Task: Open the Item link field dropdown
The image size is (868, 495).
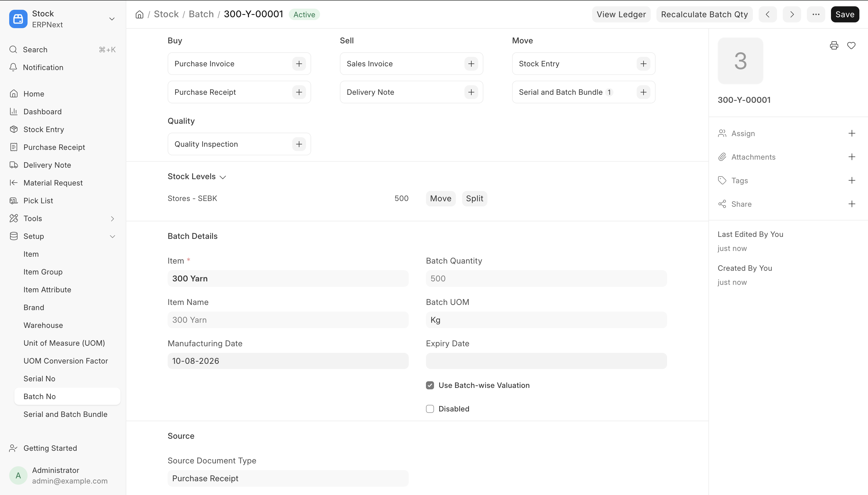Action: point(288,279)
